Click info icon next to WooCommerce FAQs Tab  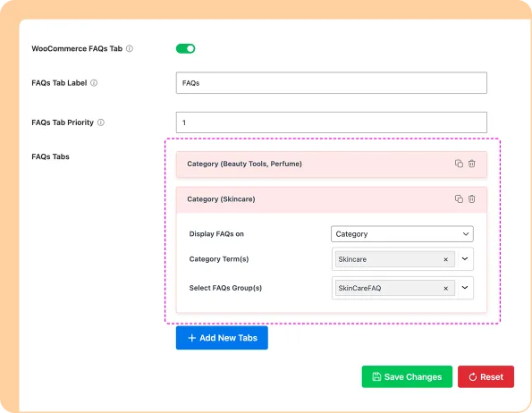pos(130,48)
